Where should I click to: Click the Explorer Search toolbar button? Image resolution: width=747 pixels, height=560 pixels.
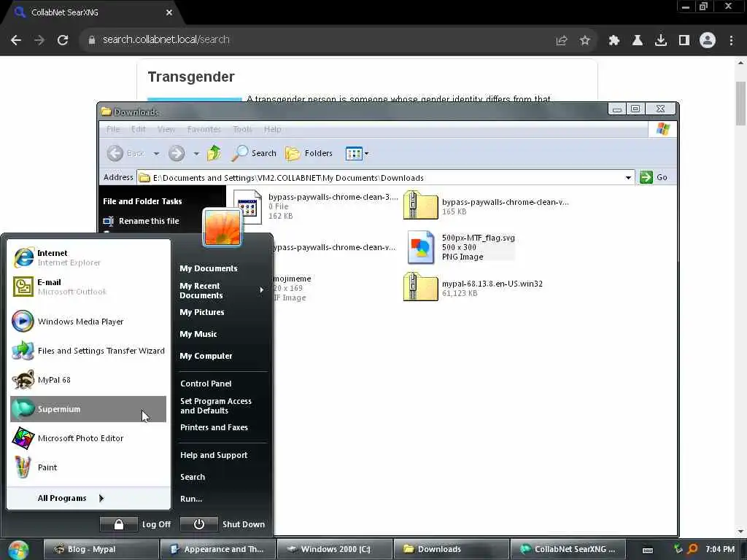(254, 153)
